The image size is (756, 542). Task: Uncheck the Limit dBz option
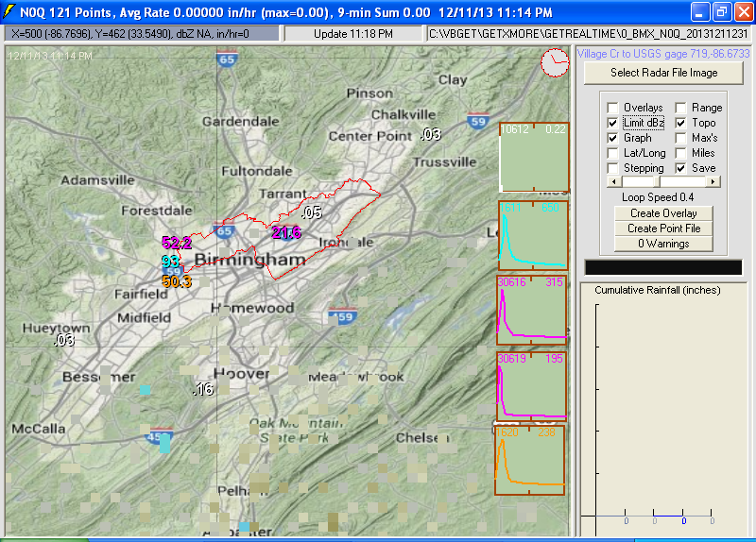(x=613, y=123)
